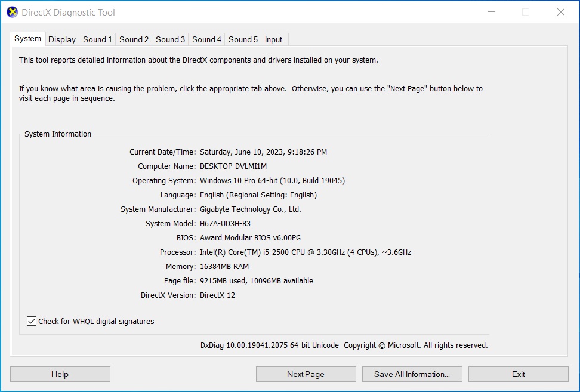Image resolution: width=580 pixels, height=392 pixels.
Task: Click the 'Memory:' label
Action: tap(181, 267)
